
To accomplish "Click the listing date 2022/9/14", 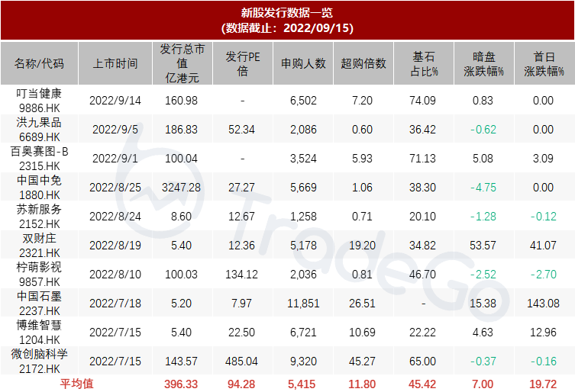I will point(115,101).
